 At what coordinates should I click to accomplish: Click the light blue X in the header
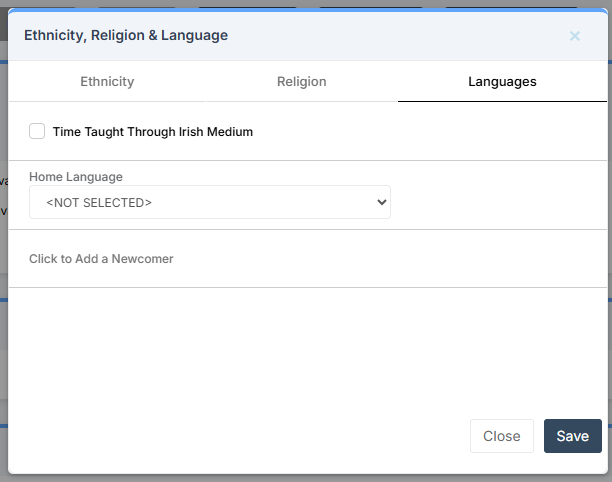[575, 36]
